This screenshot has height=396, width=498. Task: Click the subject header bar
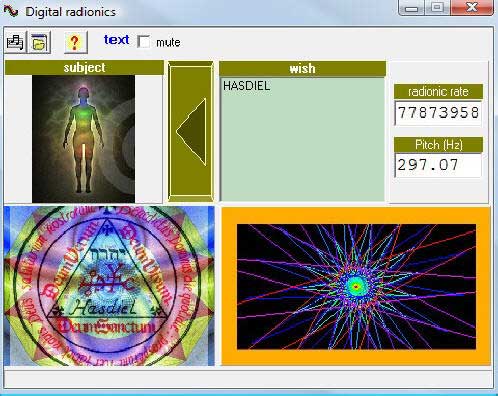[x=84, y=68]
